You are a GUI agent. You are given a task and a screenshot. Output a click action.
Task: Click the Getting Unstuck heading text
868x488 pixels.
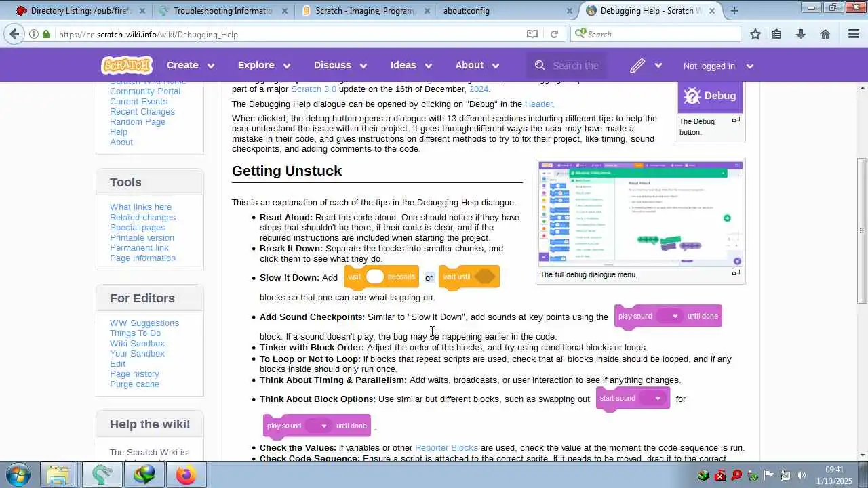coord(287,171)
